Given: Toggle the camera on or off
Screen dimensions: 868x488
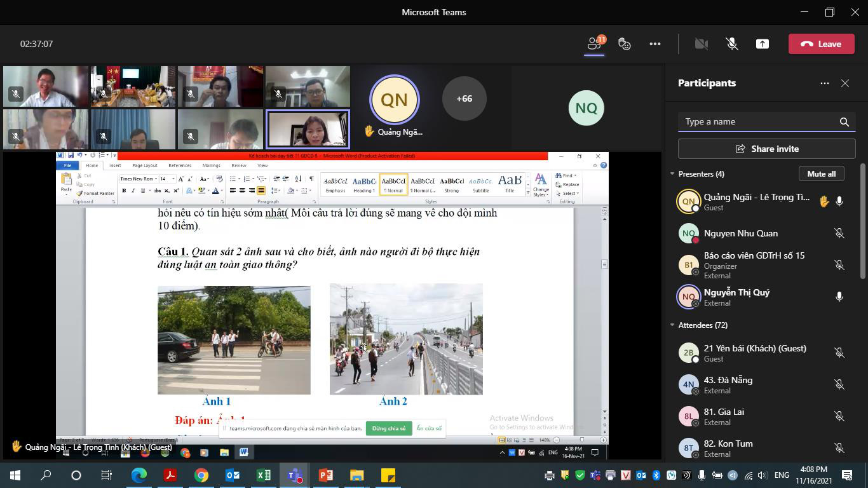Looking at the screenshot, I should tap(702, 44).
